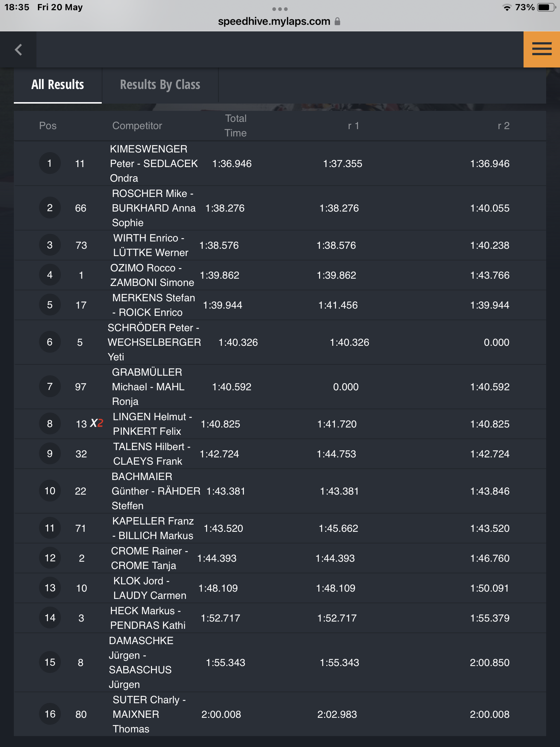Sort by the r 1 column header
This screenshot has height=747, width=560.
click(x=353, y=126)
